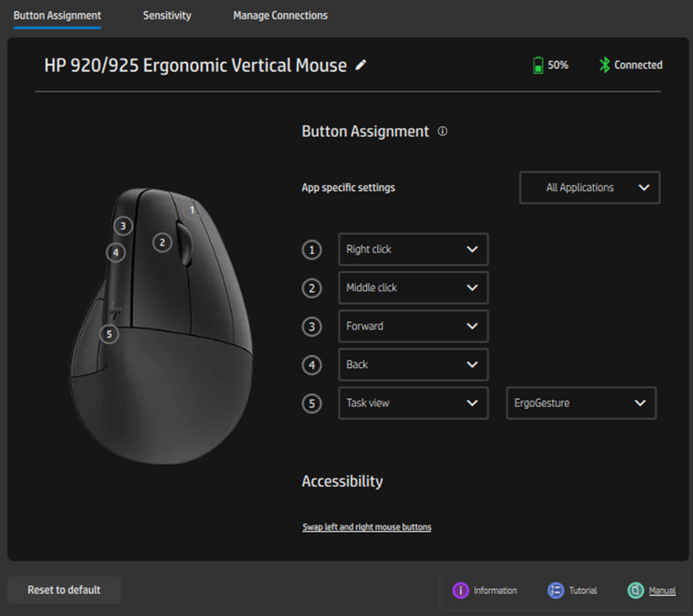693x616 pixels.
Task: Open the Right click assignment dropdown
Action: coord(414,250)
